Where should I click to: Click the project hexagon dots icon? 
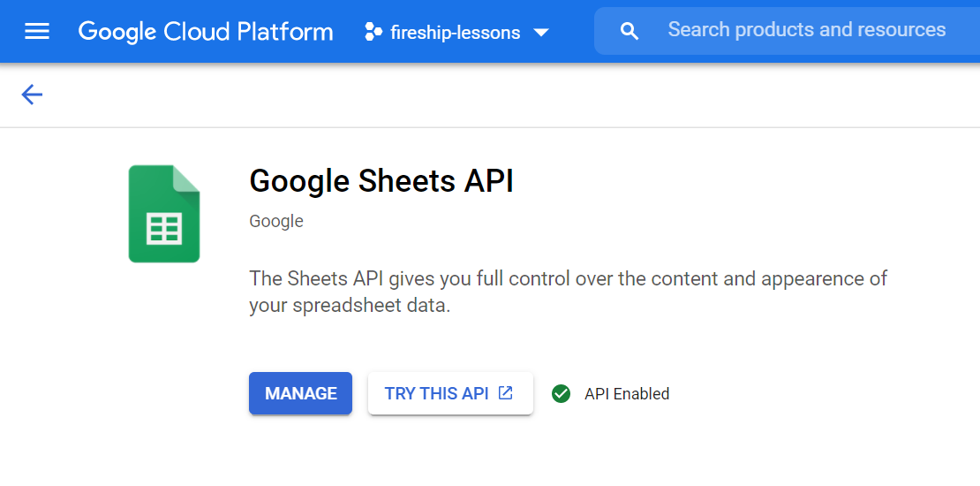[373, 33]
